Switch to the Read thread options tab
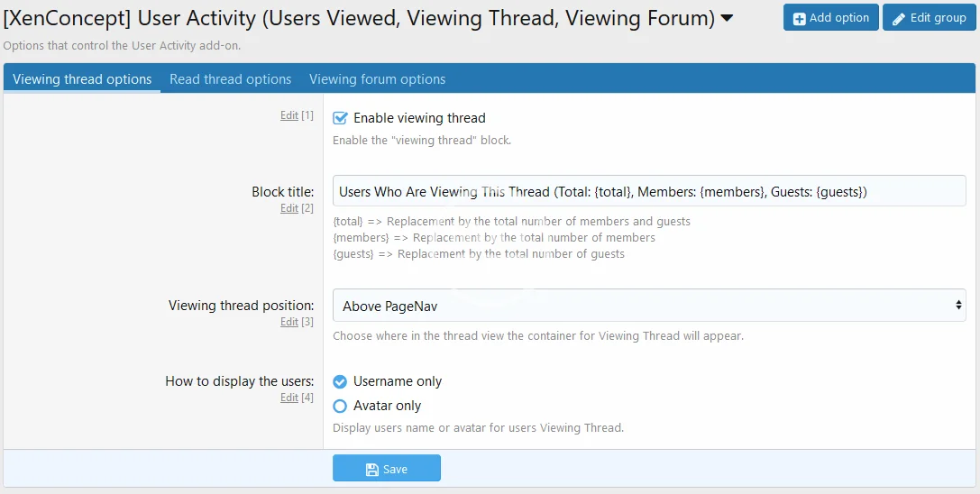Image resolution: width=980 pixels, height=494 pixels. (x=230, y=79)
